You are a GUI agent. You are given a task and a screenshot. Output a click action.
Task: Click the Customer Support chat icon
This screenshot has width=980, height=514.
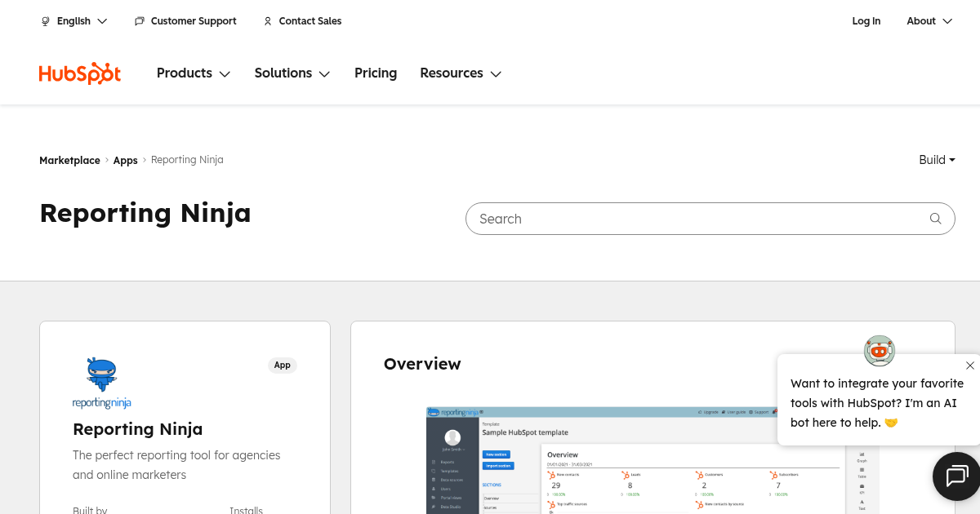point(140,21)
